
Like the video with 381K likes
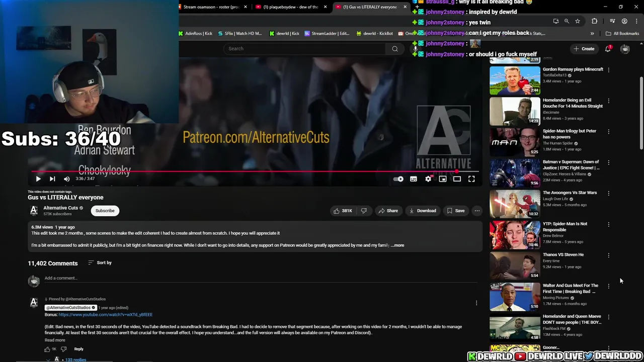click(343, 211)
